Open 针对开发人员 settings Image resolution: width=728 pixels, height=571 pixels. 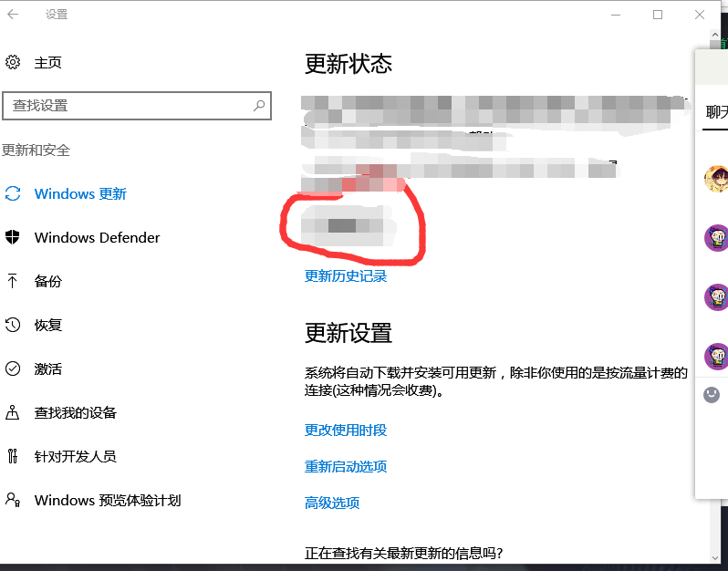75,456
